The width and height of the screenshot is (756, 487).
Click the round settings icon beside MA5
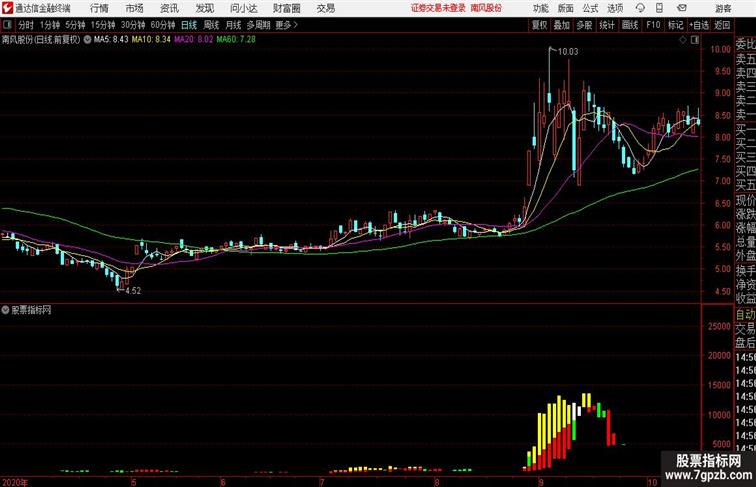[87, 40]
